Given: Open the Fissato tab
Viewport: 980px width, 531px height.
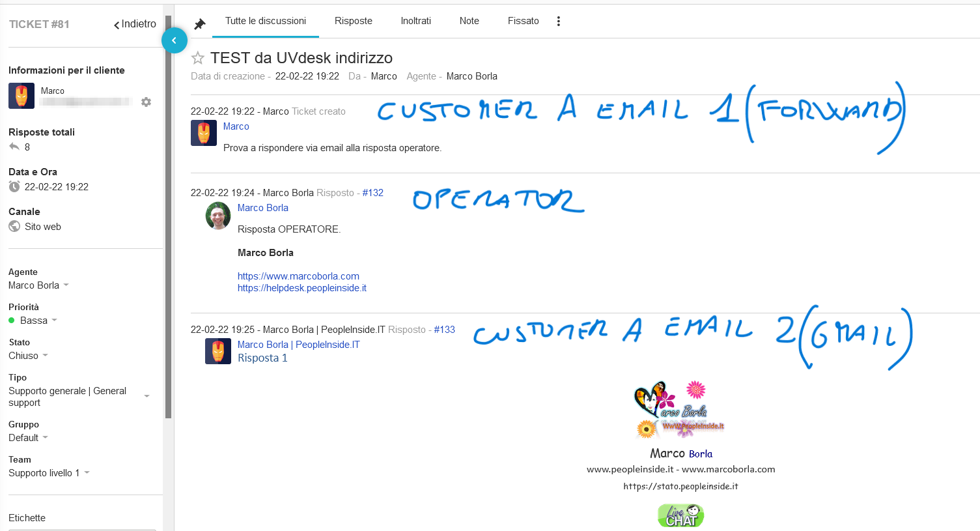Looking at the screenshot, I should (x=524, y=21).
